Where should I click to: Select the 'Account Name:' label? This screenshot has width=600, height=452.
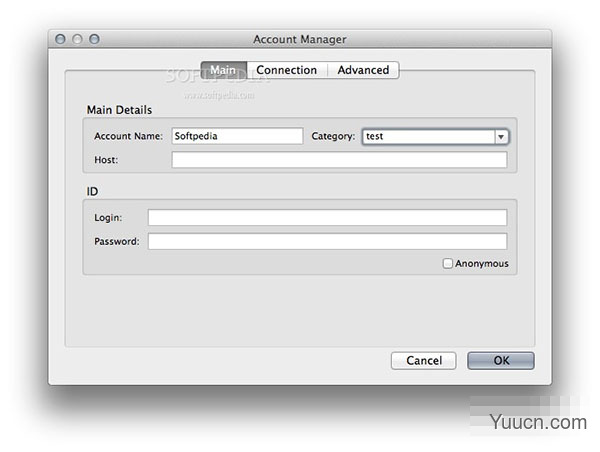click(128, 136)
